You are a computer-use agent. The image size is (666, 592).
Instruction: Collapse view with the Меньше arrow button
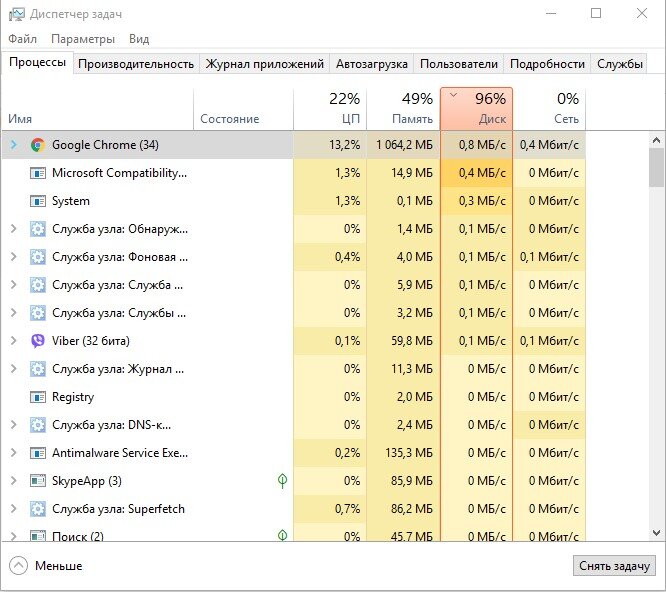click(18, 566)
